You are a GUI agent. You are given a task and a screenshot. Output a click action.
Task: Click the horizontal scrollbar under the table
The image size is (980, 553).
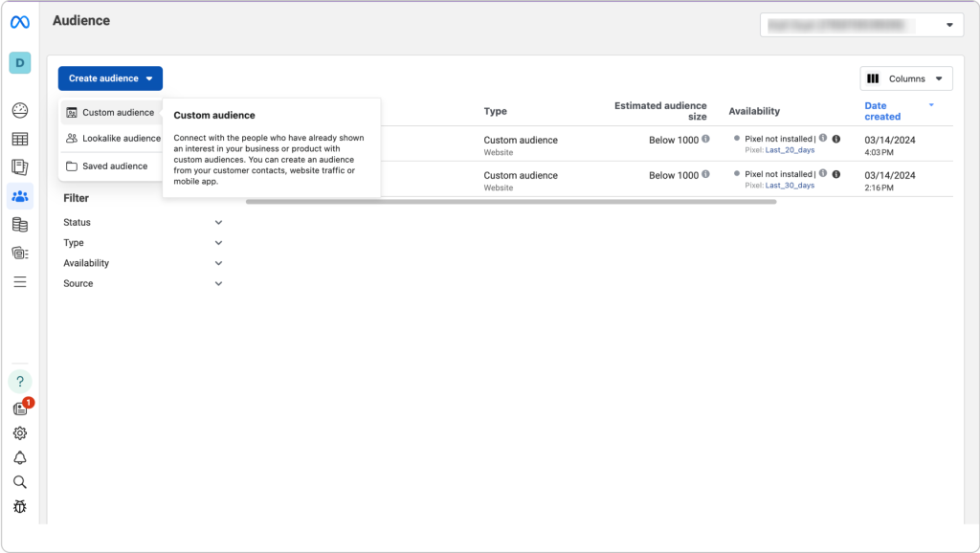coord(511,202)
